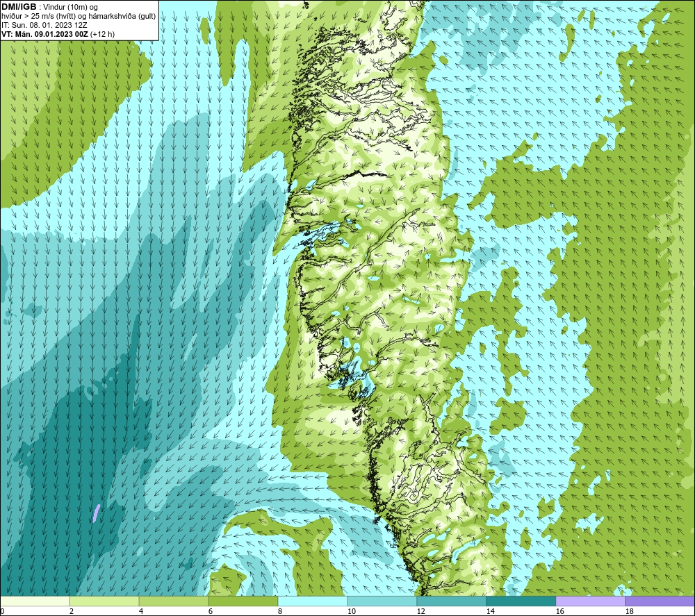
Task: Click the 16–18 m/s lavender legend swatch
Action: [x=590, y=601]
